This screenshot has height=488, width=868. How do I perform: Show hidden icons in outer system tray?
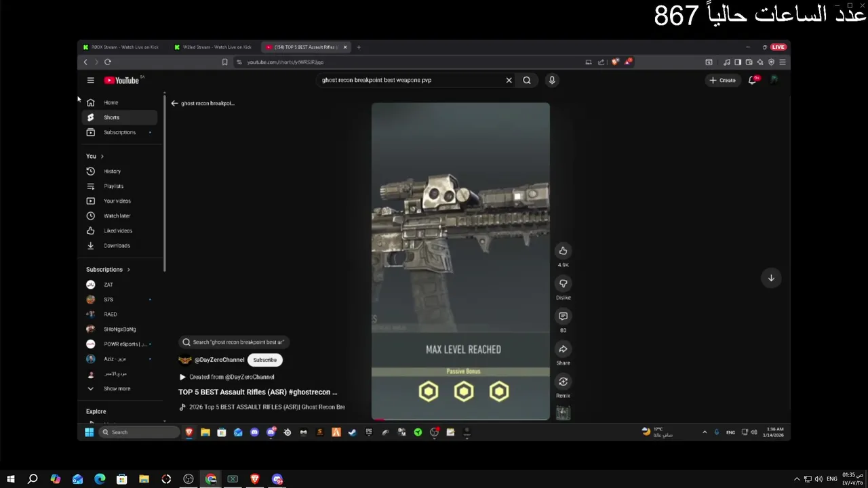[x=797, y=479]
